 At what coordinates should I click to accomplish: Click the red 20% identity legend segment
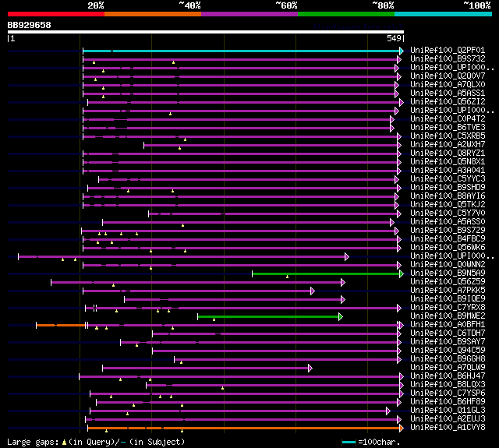pos(56,14)
